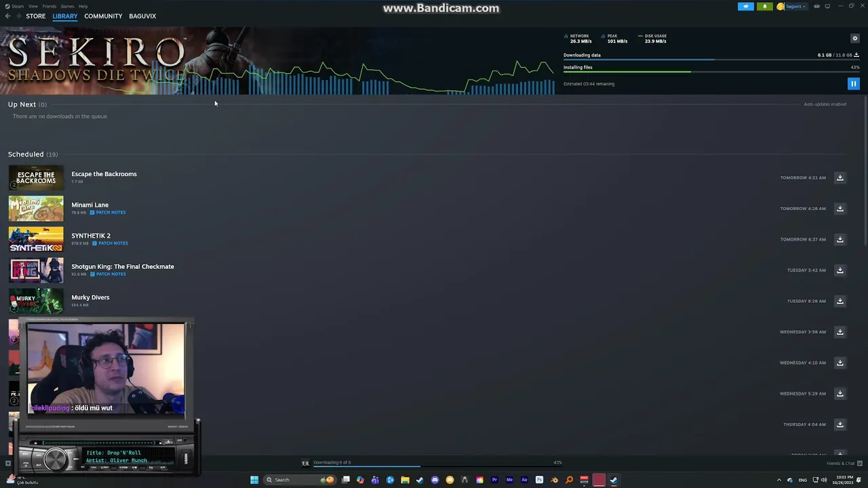Open Steam notifications bell
Screen dimensions: 868x488
coord(765,6)
